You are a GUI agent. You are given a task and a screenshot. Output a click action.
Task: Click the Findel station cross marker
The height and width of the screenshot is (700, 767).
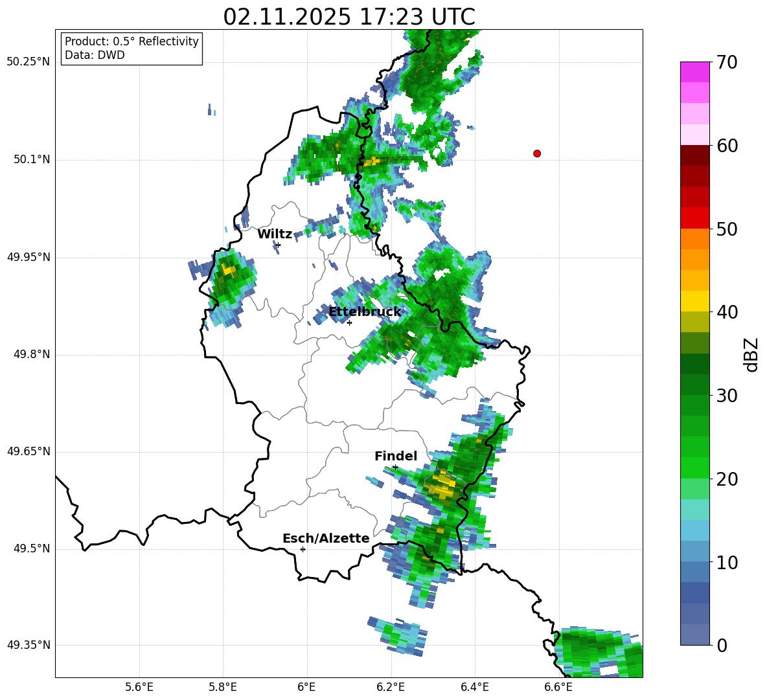tap(395, 468)
